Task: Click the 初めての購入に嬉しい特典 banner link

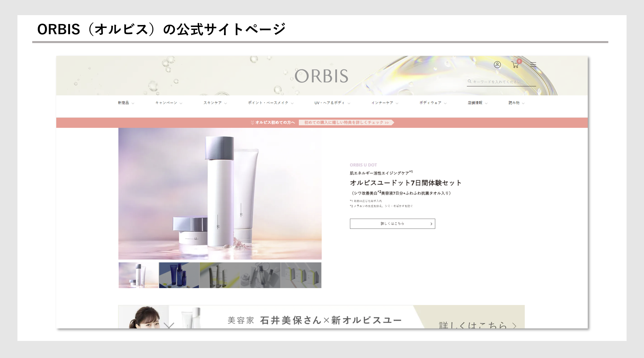Action: [346, 123]
